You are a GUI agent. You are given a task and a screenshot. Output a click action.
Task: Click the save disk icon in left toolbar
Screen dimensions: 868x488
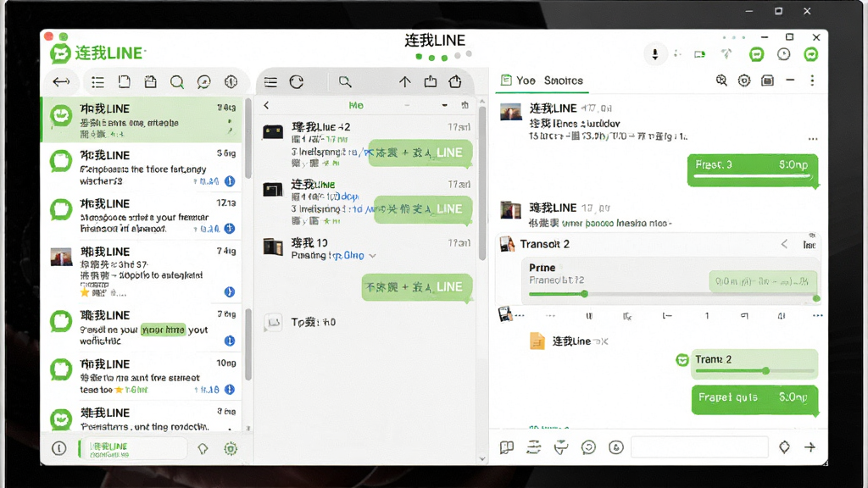tap(151, 82)
